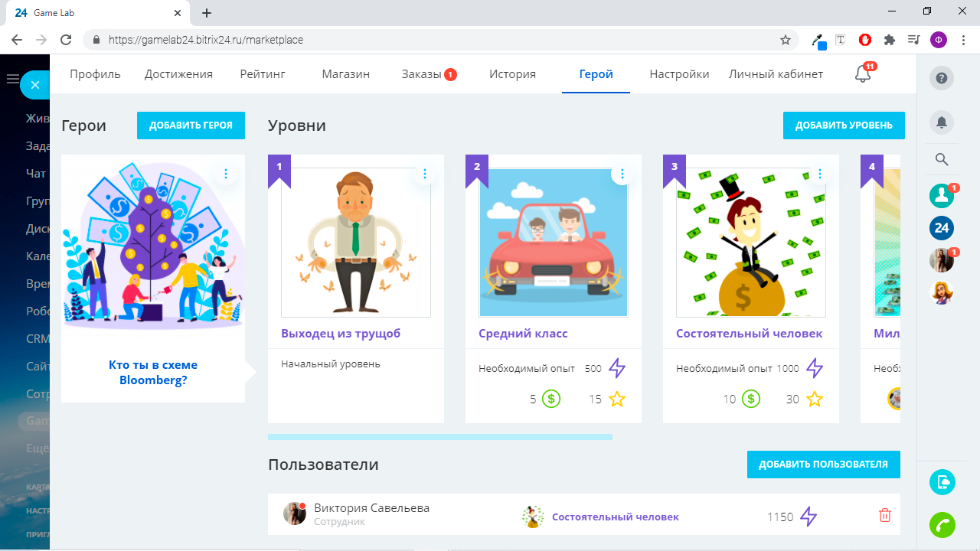The width and height of the screenshot is (980, 551).
Task: Open the teal contact icon with badge
Action: click(942, 196)
